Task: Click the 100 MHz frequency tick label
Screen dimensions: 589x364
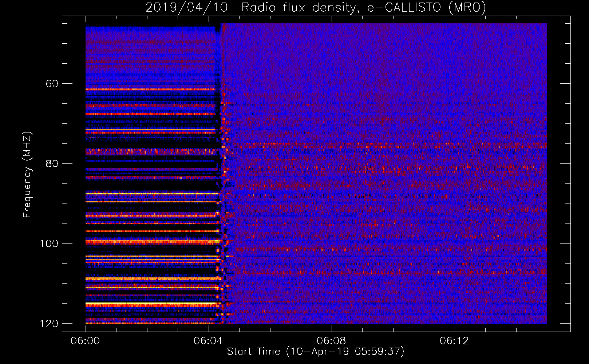Action: (49, 244)
